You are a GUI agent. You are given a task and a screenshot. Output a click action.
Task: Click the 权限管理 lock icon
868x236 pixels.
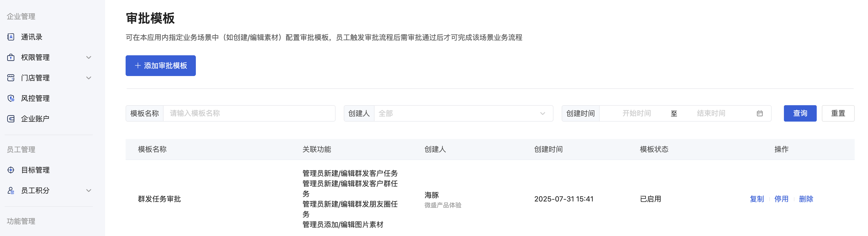[11, 57]
